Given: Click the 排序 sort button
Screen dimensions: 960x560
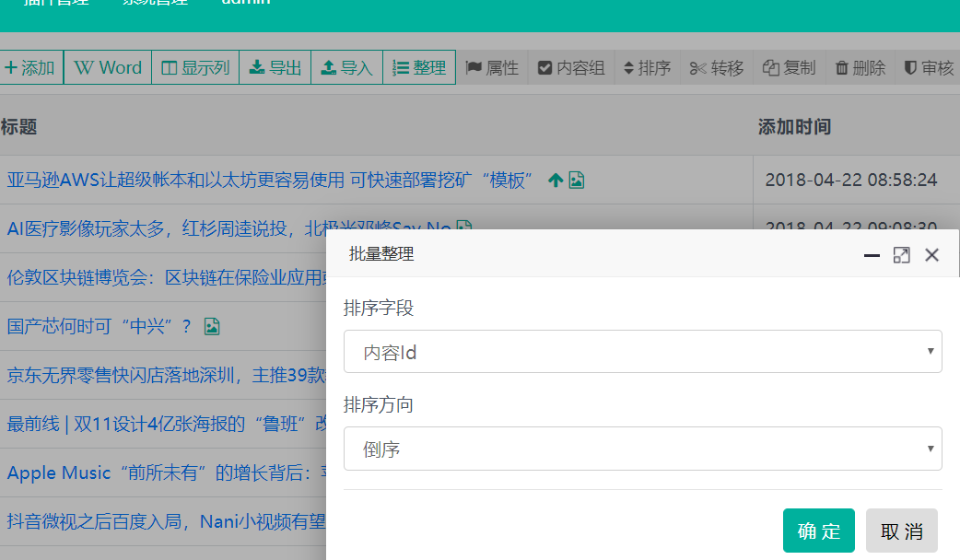Looking at the screenshot, I should click(x=647, y=67).
